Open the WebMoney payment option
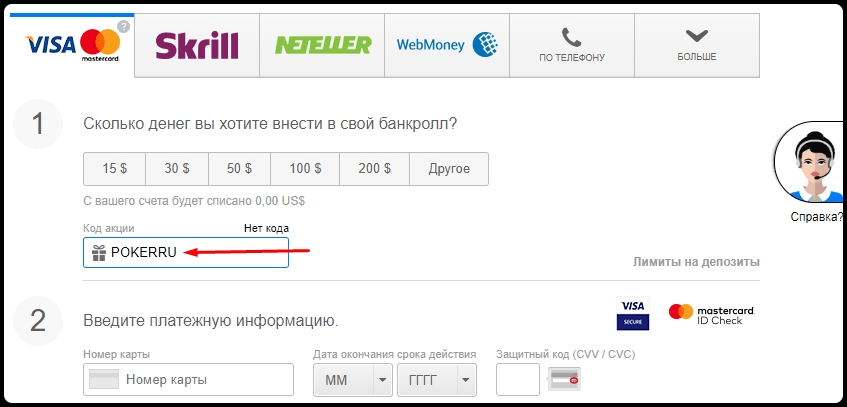847x407 pixels. [x=447, y=45]
